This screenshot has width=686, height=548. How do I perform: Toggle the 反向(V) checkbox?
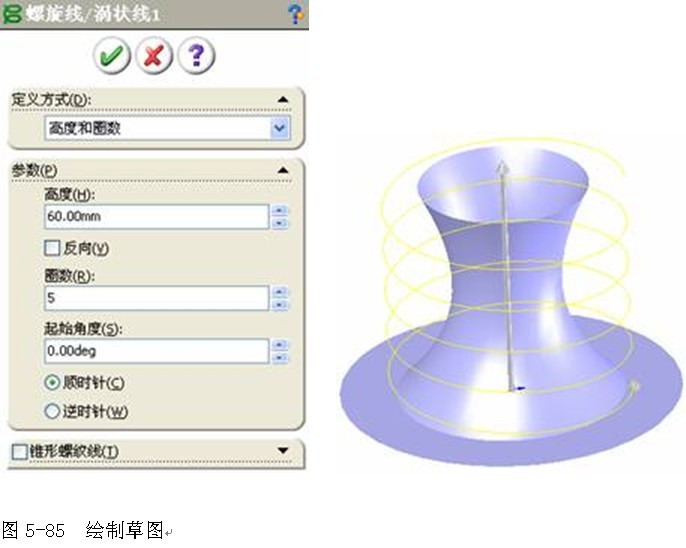[52, 248]
